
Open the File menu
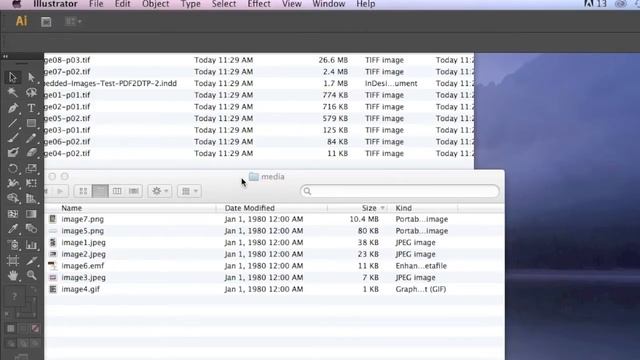(x=96, y=4)
